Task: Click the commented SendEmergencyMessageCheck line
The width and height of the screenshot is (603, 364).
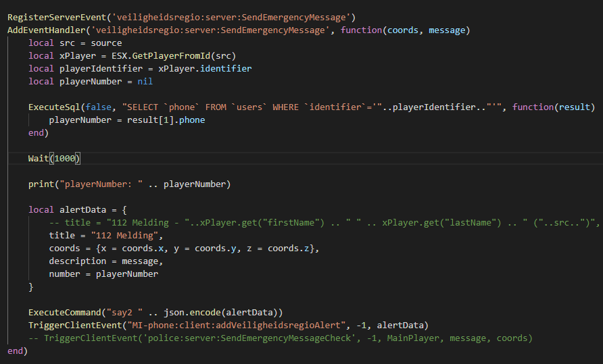Action: pos(280,338)
